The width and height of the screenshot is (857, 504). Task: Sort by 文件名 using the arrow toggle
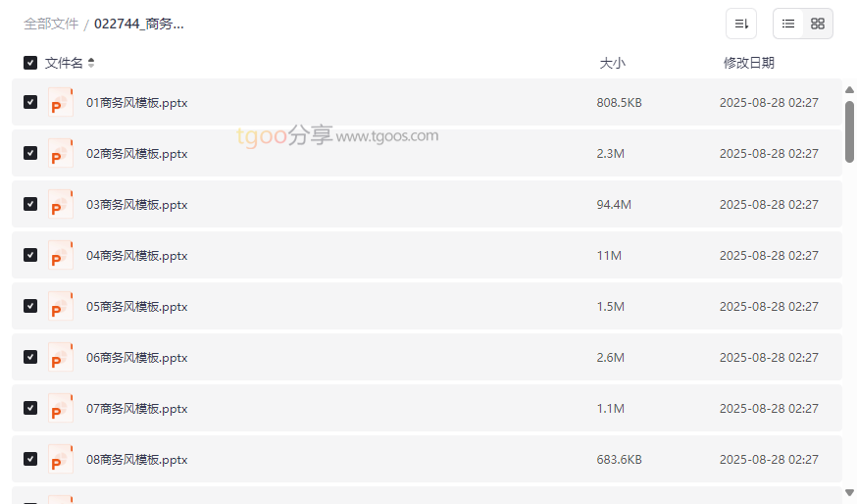pos(91,63)
